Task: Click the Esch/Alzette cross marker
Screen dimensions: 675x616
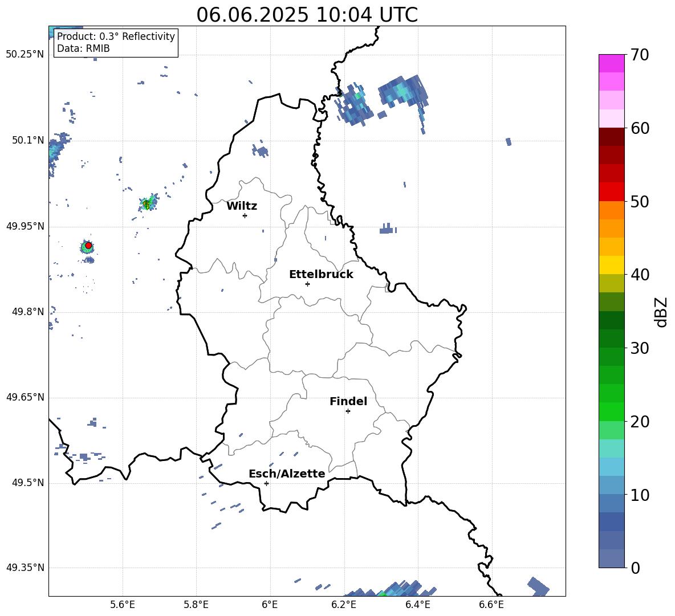Action: tap(266, 483)
